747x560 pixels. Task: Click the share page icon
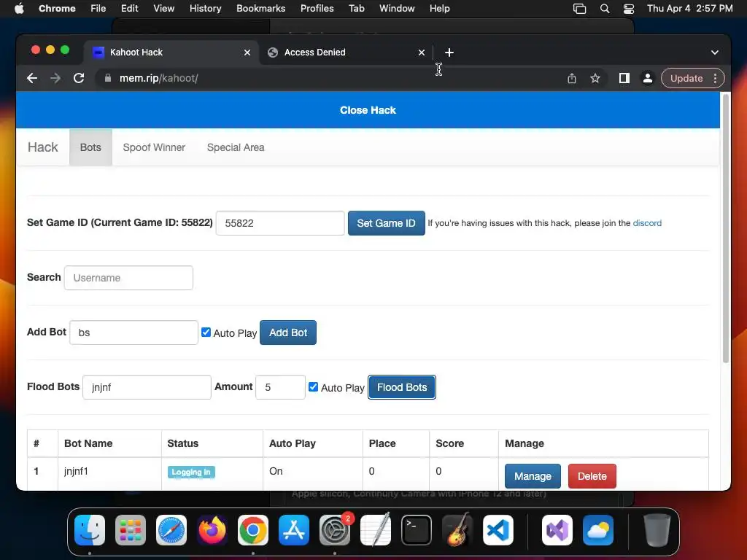pos(572,79)
